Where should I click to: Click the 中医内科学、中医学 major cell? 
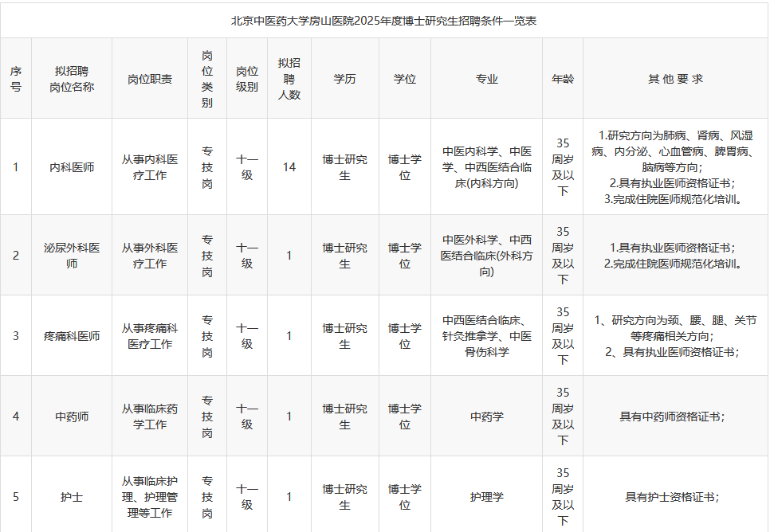coord(487,167)
